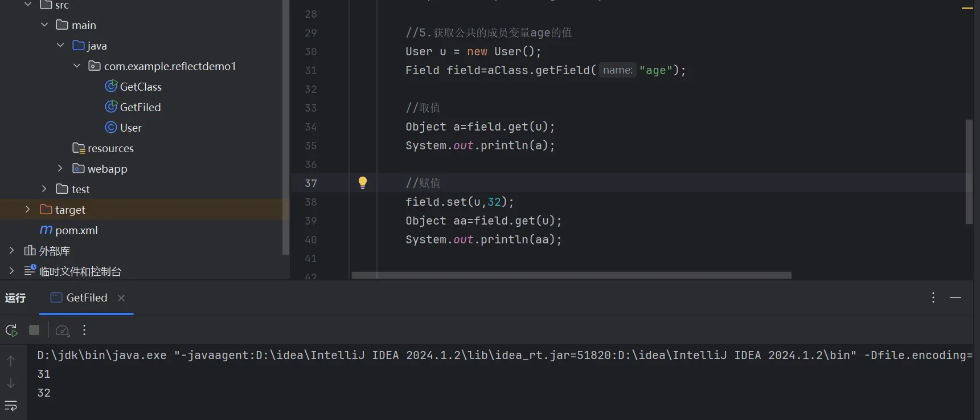Stop the running process
Screen dimensions: 980x420
pos(34,331)
